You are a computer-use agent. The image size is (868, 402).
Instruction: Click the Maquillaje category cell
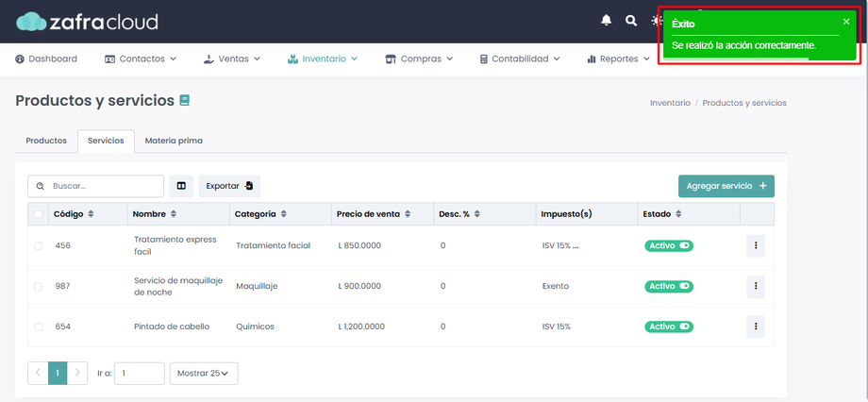(x=257, y=286)
